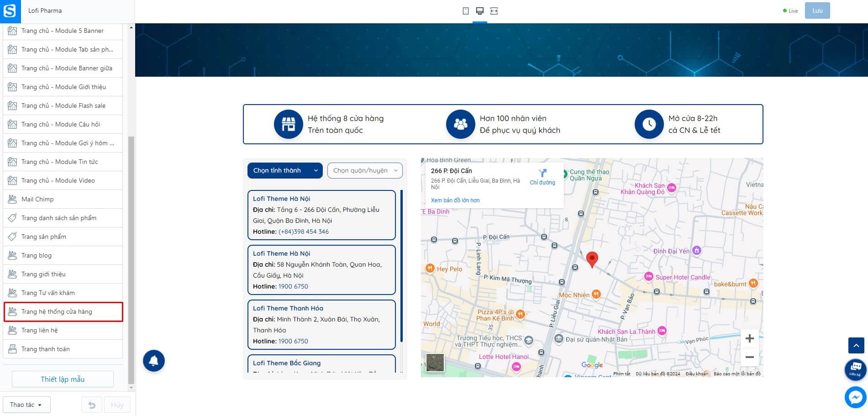
Task: Open Trang chủ - Module Banner giữa
Action: click(x=63, y=68)
